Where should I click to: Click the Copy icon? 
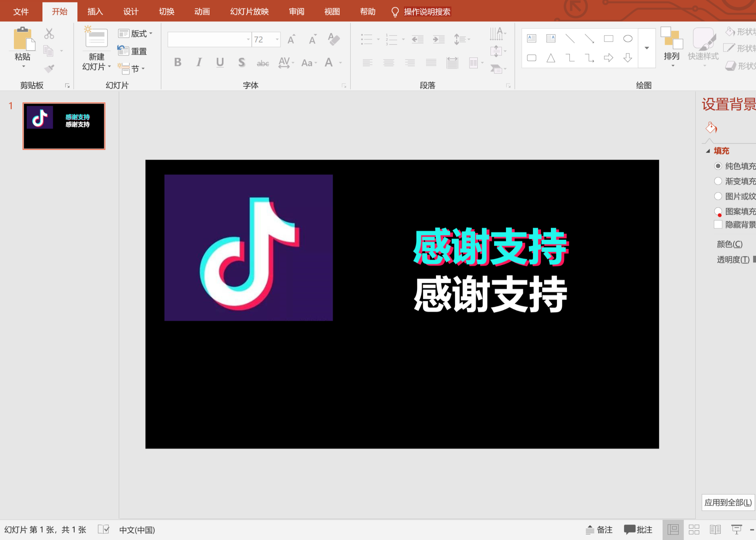pyautogui.click(x=49, y=51)
